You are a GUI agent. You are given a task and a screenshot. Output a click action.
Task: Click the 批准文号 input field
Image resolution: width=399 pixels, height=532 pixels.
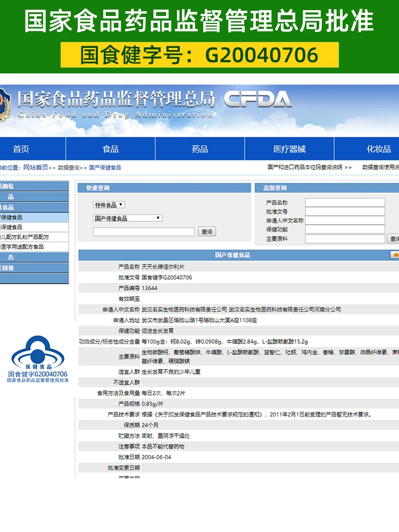click(345, 211)
